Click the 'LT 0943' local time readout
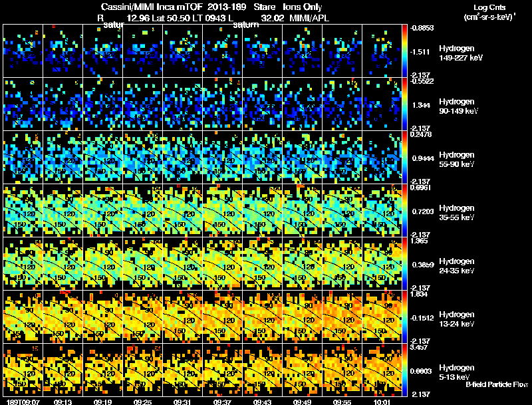Image resolution: width=532 pixels, height=405 pixels. (x=211, y=19)
